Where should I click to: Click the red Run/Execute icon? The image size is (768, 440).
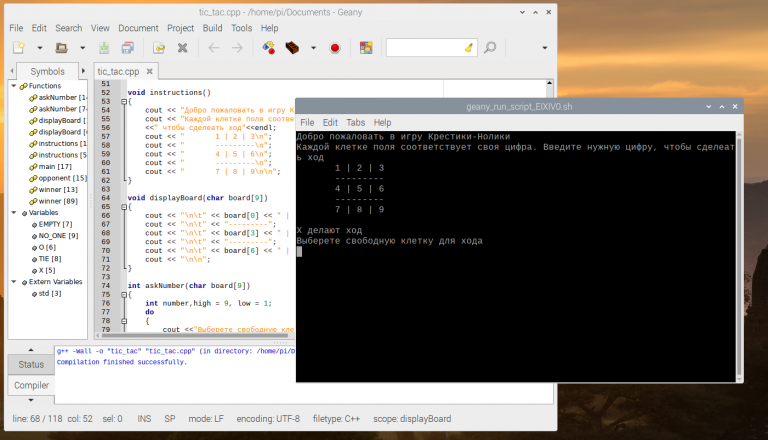pyautogui.click(x=335, y=48)
